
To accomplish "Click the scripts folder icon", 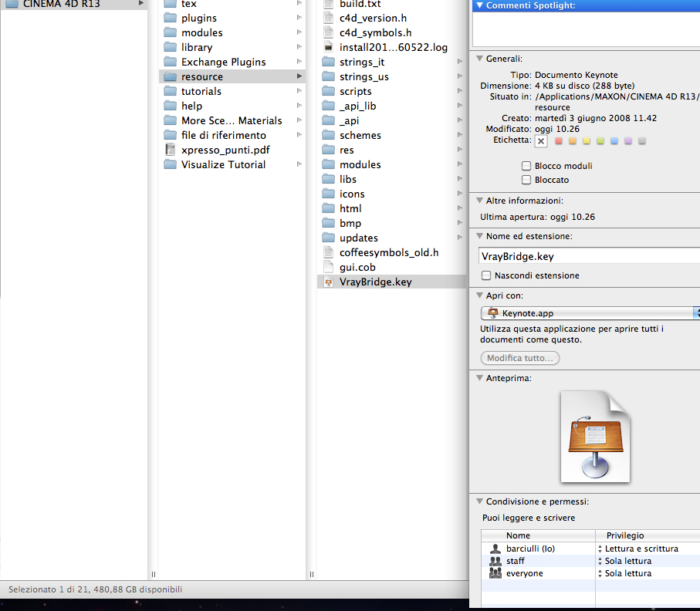I will pyautogui.click(x=329, y=92).
